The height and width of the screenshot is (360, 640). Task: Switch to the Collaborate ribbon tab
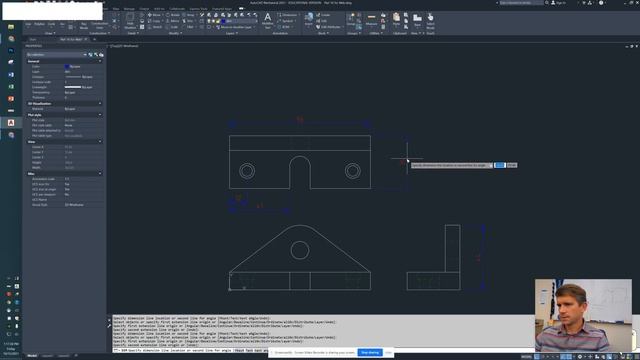click(x=177, y=9)
